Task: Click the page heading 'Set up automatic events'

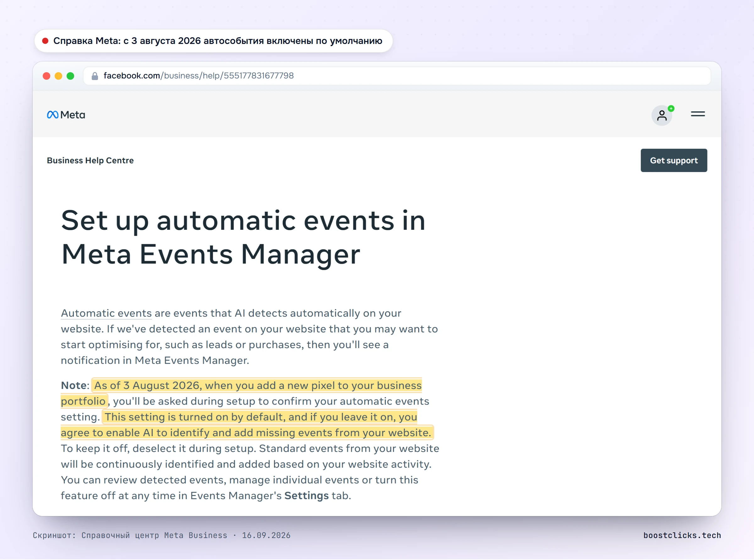Action: pos(243,237)
